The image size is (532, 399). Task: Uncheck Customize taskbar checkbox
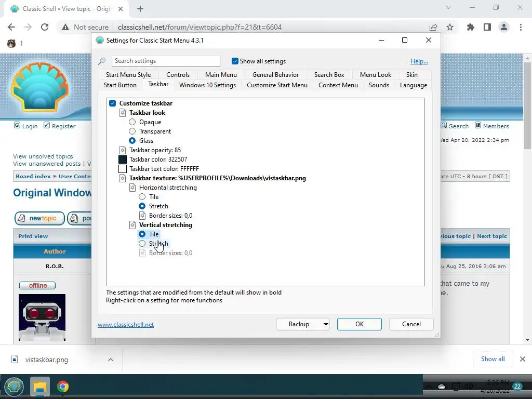(x=113, y=103)
